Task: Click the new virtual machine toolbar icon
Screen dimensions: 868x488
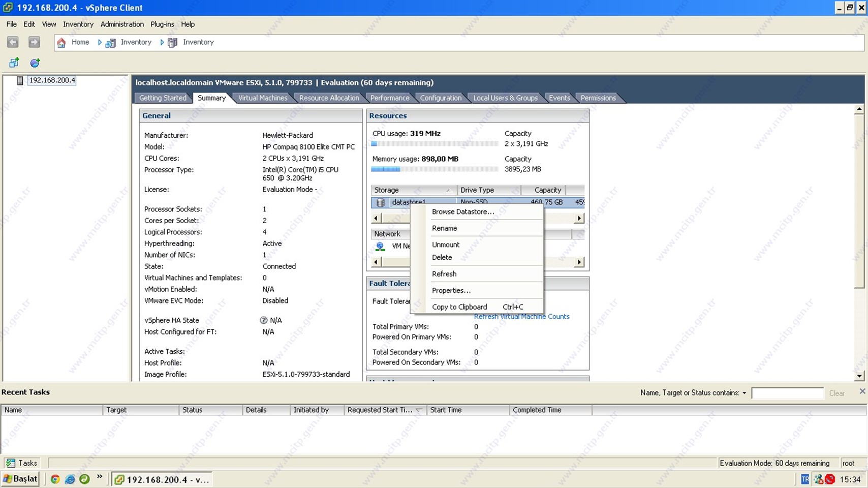Action: 14,63
